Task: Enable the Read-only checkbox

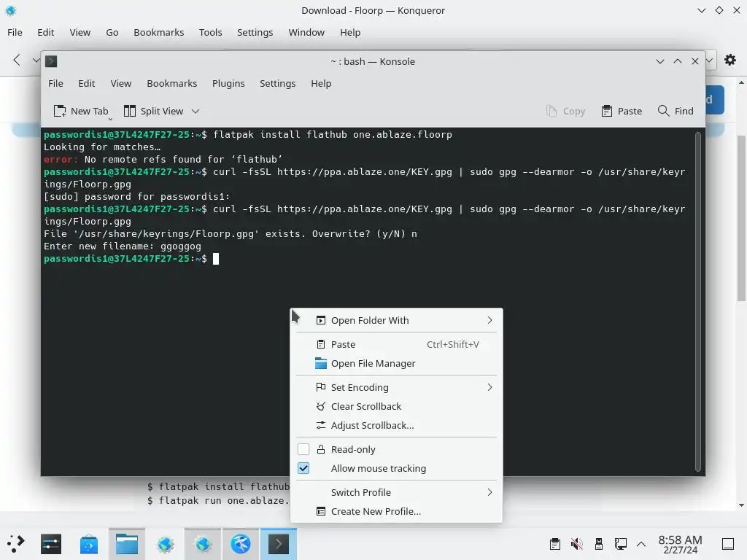Action: (x=303, y=449)
